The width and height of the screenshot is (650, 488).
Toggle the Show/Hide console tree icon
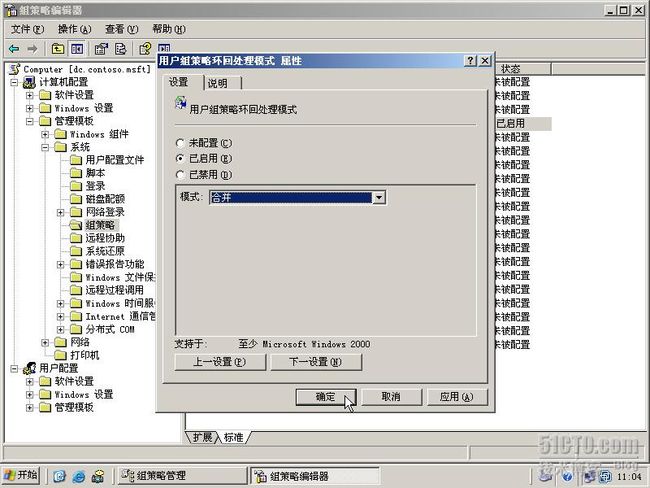(x=77, y=49)
